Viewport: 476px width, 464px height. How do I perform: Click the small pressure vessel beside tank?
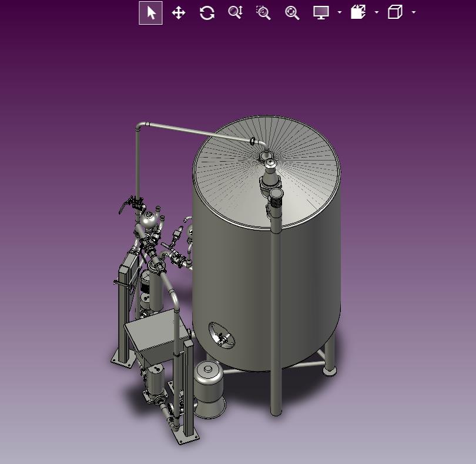point(209,389)
